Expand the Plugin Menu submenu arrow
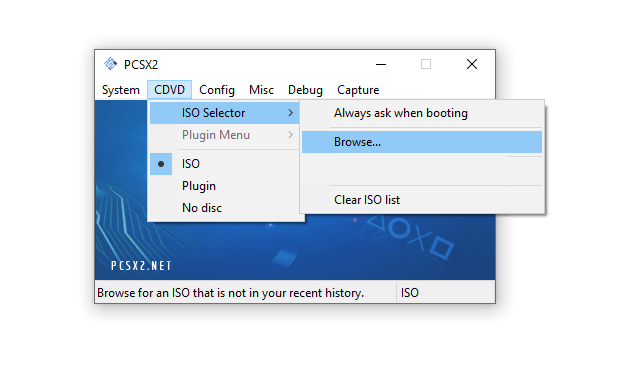638x383 pixels. click(x=291, y=135)
